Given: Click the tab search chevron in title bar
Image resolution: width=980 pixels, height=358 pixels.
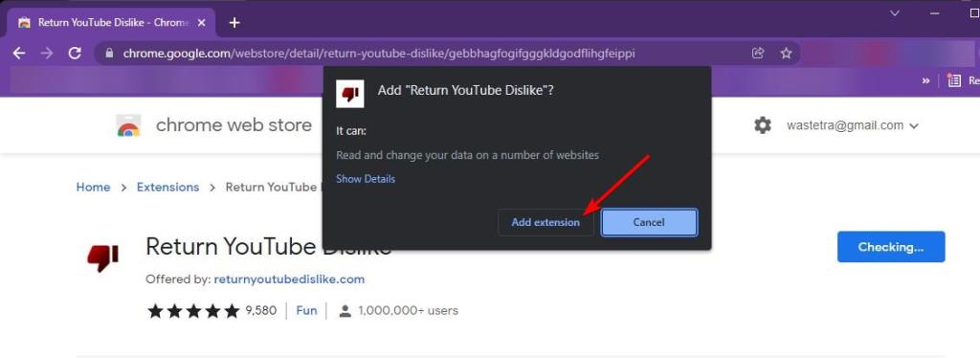Looking at the screenshot, I should pos(895,13).
